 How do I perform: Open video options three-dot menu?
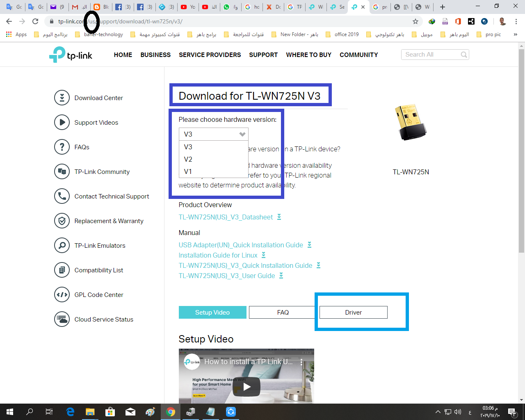[301, 362]
